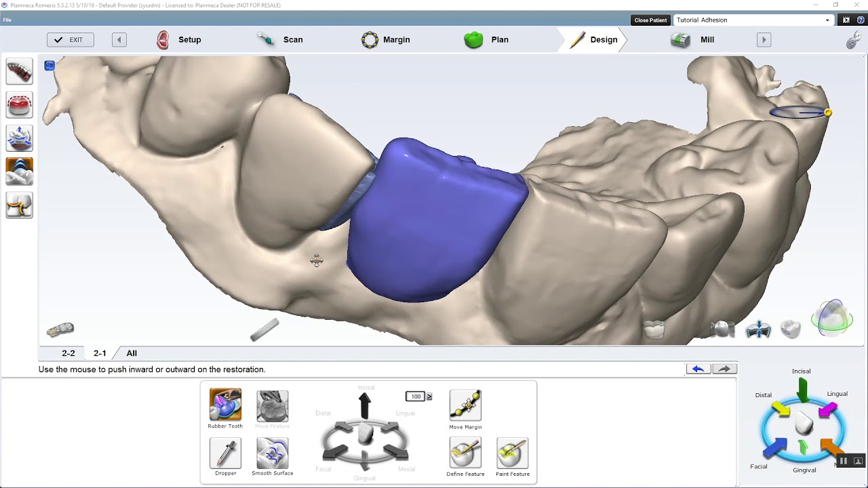
Task: Go to next step with right arrow
Action: (764, 40)
